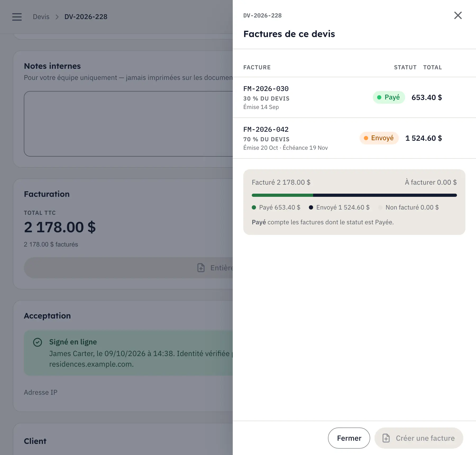Click '2 178.00 $ facturés' text
476x455 pixels.
click(x=51, y=244)
